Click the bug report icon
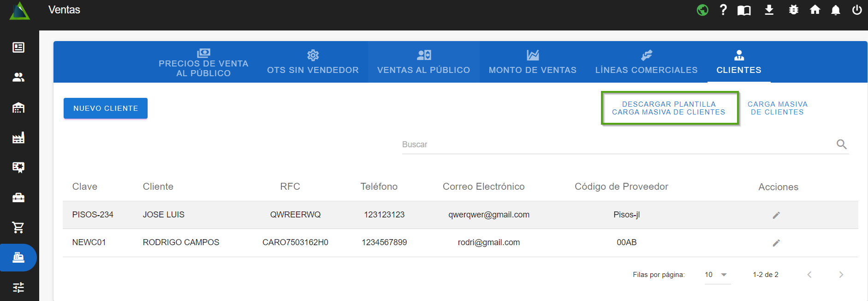This screenshot has width=868, height=301. (793, 10)
